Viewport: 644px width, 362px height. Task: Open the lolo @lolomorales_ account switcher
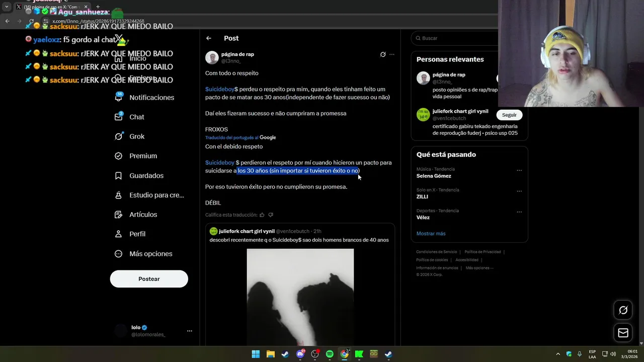coord(153,331)
